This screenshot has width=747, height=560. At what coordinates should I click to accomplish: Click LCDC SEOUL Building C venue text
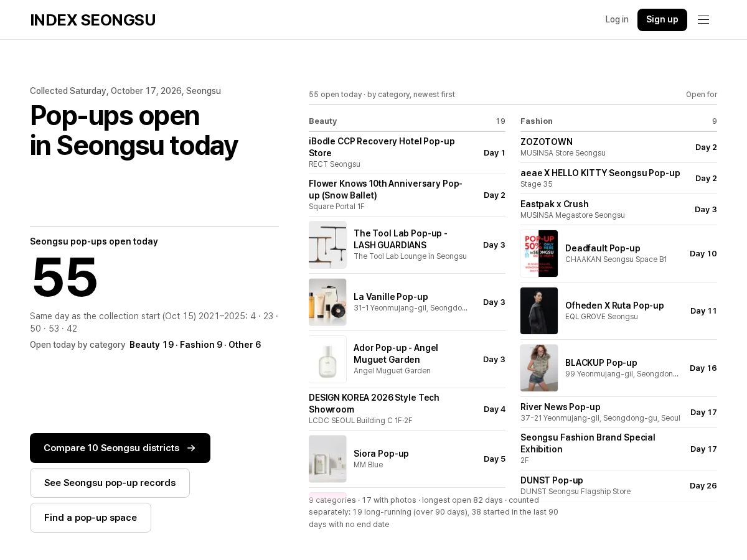pos(360,421)
